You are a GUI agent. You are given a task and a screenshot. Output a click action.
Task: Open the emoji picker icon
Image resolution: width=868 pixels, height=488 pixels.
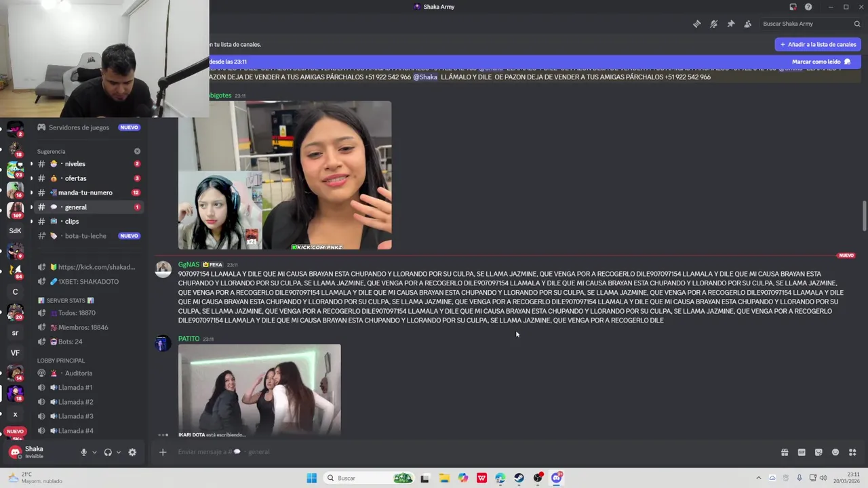click(835, 452)
